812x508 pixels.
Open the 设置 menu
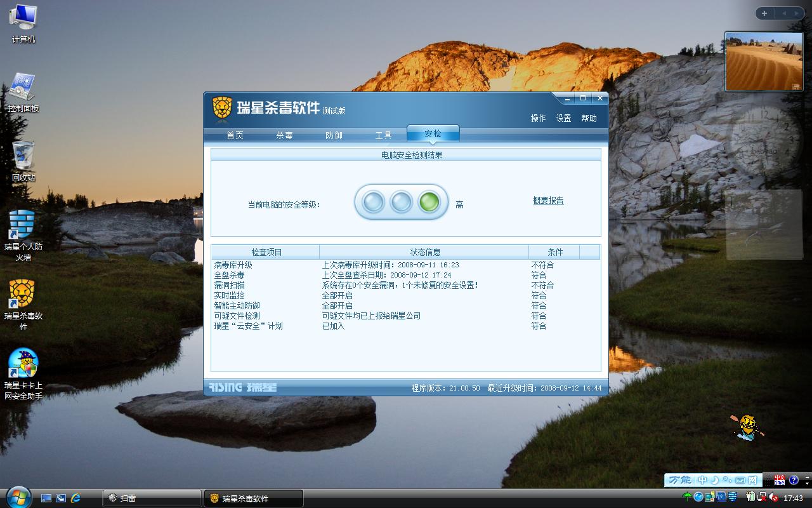(x=564, y=118)
